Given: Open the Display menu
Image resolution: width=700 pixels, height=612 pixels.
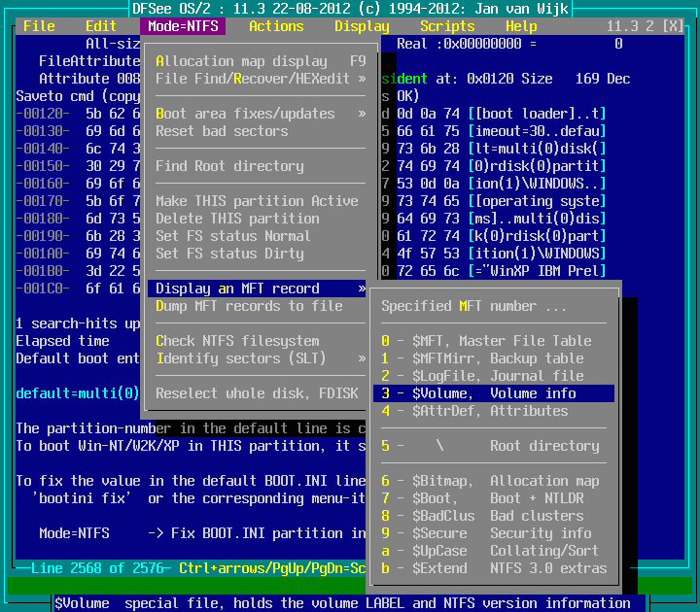Looking at the screenshot, I should (x=362, y=26).
